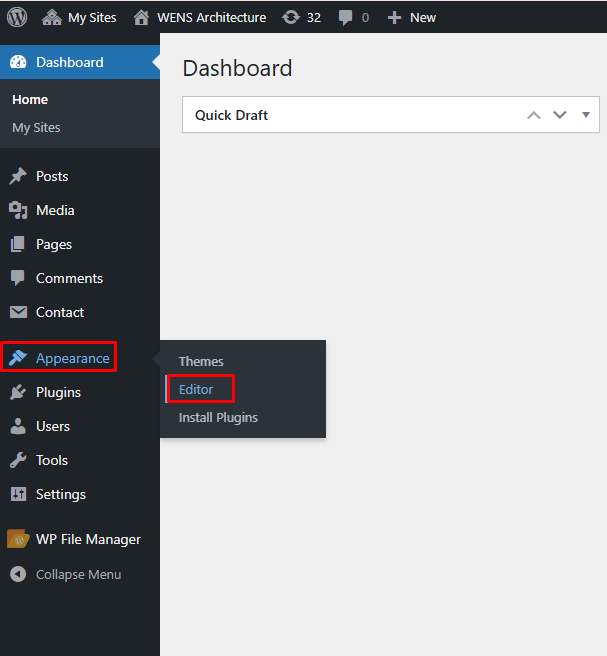Open the Contact menu label
607x656 pixels.
pos(60,312)
